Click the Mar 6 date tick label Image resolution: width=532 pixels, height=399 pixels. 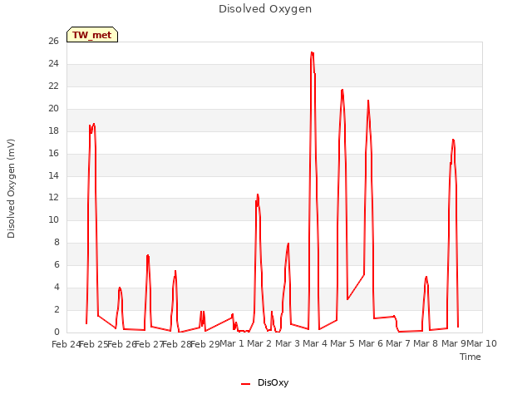371,343
